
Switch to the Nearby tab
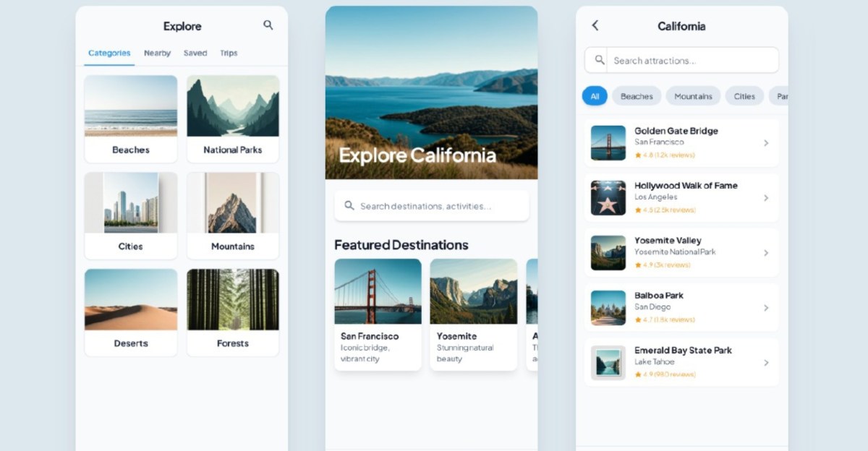157,53
